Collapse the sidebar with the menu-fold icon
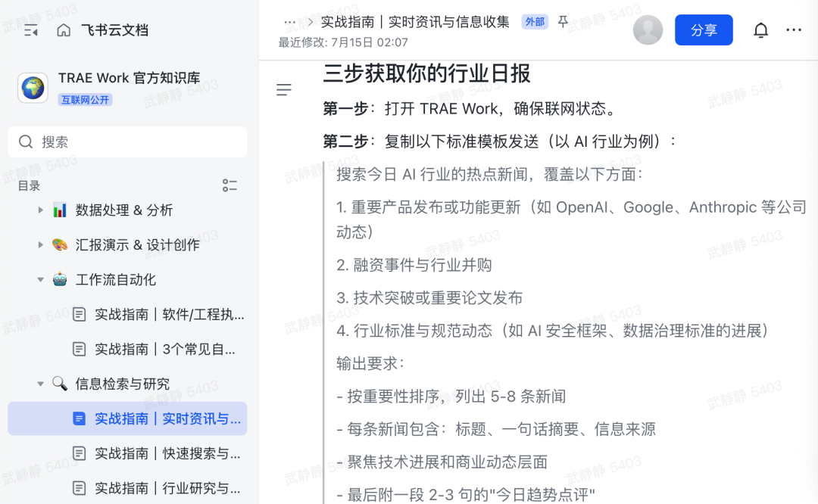This screenshot has width=818, height=504. click(31, 31)
